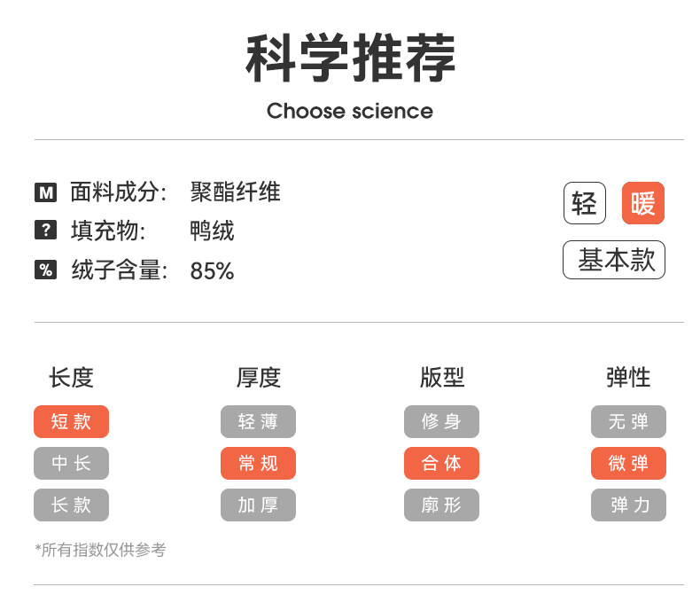
Task: Choose 中长 length option
Action: [71, 464]
